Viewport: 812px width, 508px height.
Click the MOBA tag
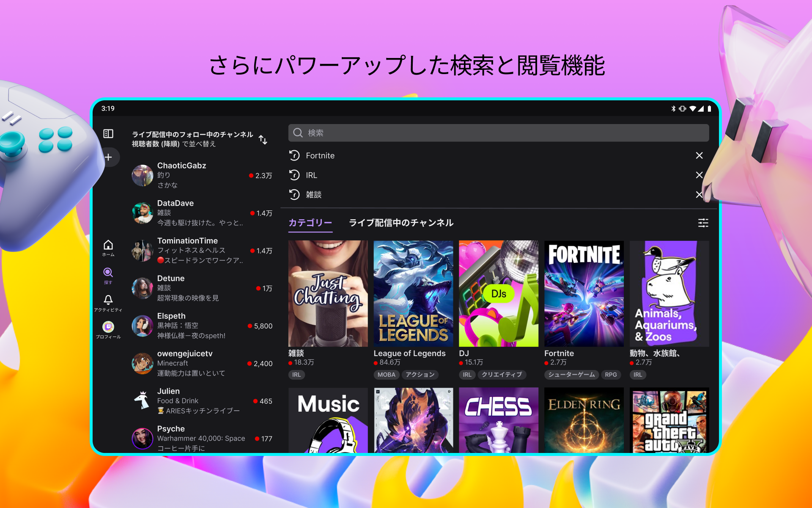[386, 375]
